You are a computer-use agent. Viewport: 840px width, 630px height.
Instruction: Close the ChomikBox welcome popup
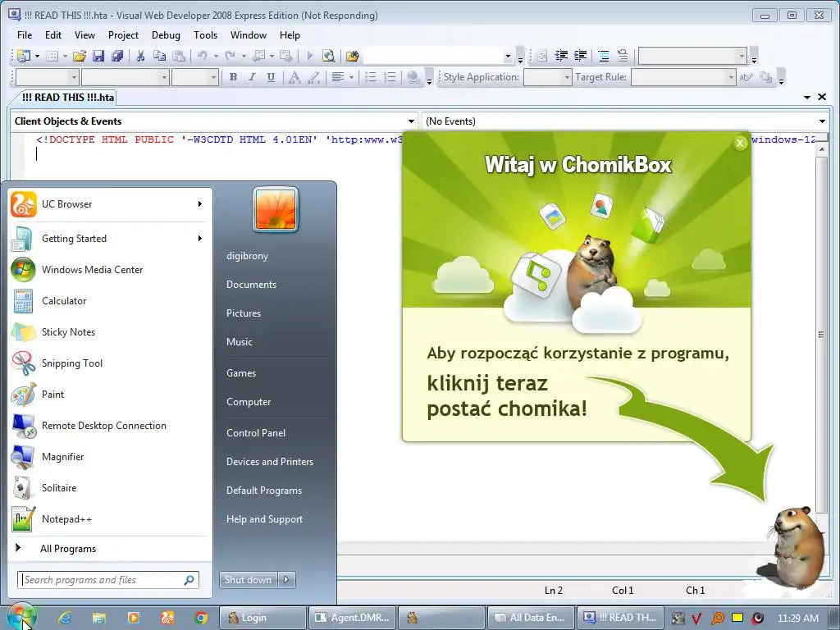tap(740, 143)
